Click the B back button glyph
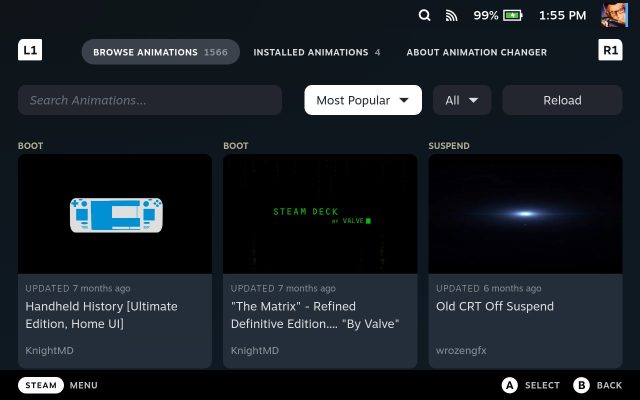 point(581,385)
